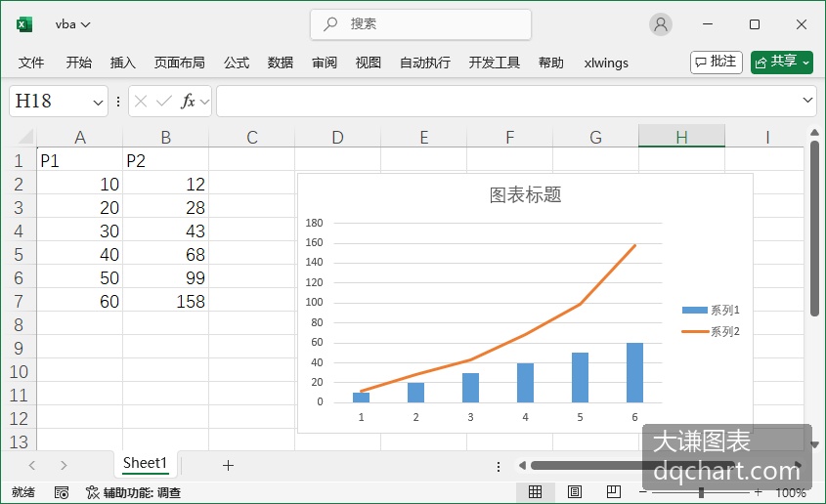Switch to Page Break Preview view
Screen dimensions: 826x504
click(613, 492)
